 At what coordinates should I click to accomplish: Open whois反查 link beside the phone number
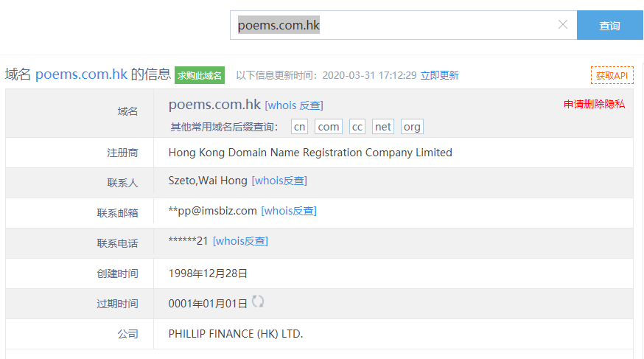[x=240, y=241]
